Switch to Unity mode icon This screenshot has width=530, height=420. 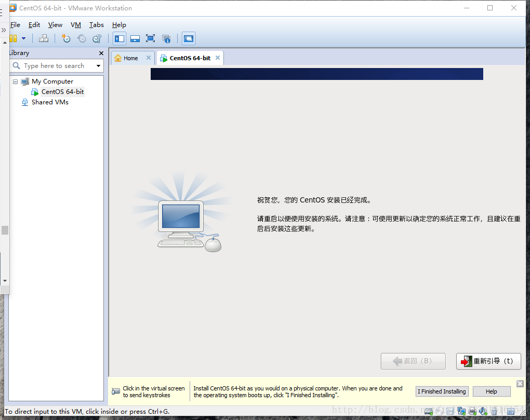coord(166,38)
